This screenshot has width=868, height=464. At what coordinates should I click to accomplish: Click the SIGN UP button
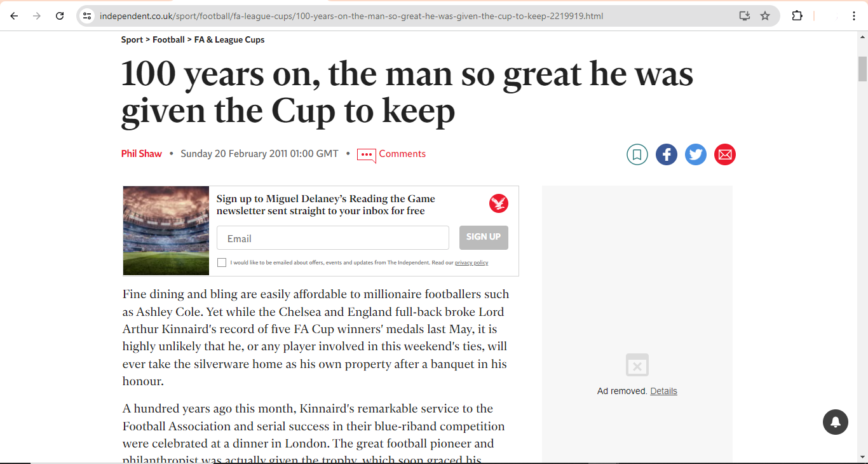click(484, 237)
